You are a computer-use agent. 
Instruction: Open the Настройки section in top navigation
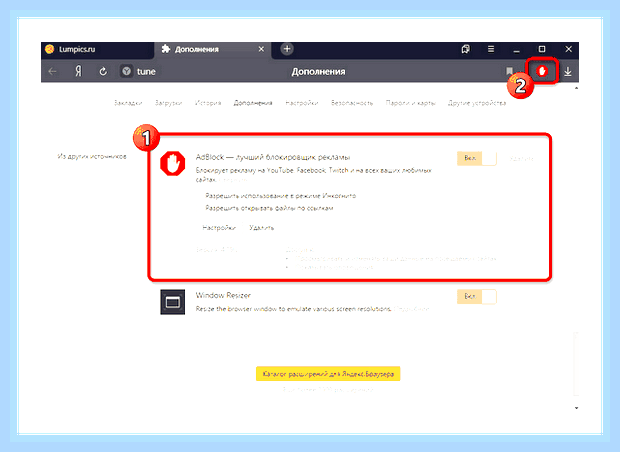click(302, 103)
